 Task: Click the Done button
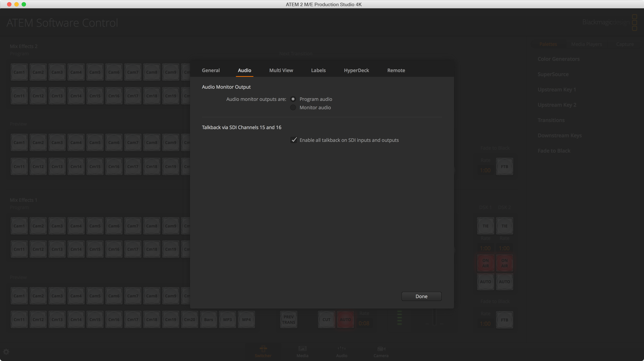click(x=421, y=296)
